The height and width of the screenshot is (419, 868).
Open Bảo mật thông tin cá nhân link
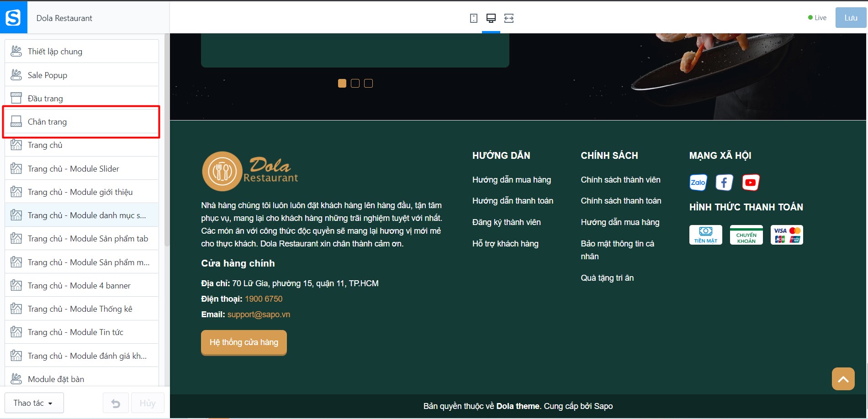point(617,250)
